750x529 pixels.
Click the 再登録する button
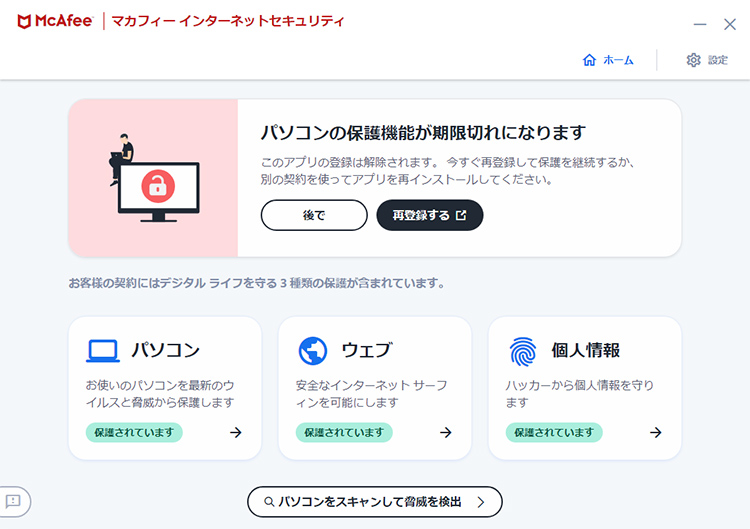click(430, 215)
